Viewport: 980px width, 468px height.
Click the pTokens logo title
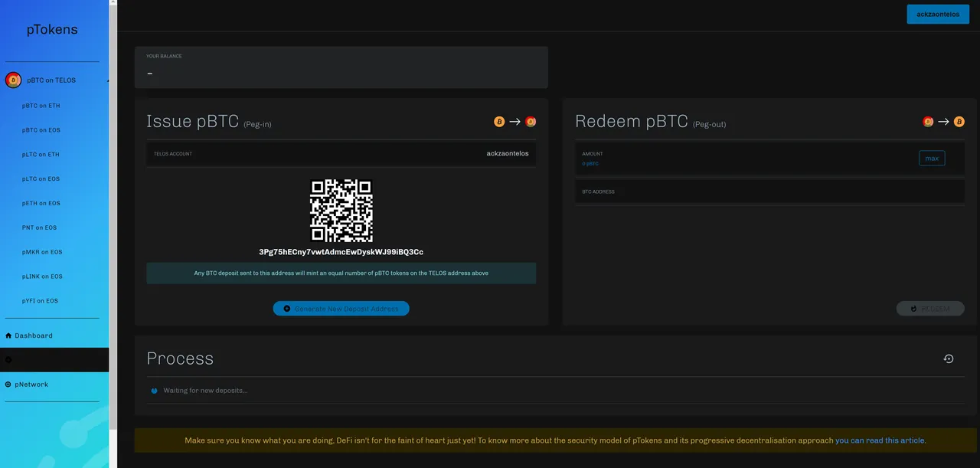click(x=52, y=30)
